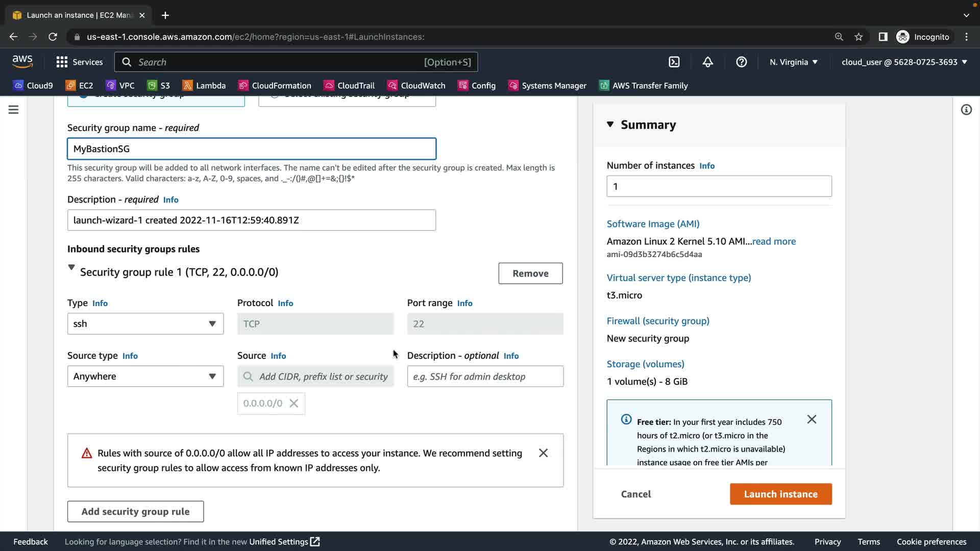The width and height of the screenshot is (980, 551).
Task: Toggle the left hamburger navigation menu
Action: pyautogui.click(x=14, y=110)
